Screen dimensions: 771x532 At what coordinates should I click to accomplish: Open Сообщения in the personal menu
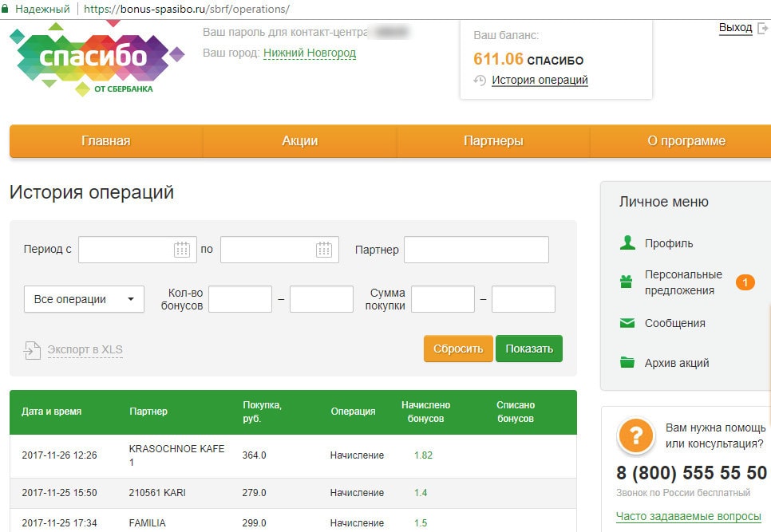674,323
